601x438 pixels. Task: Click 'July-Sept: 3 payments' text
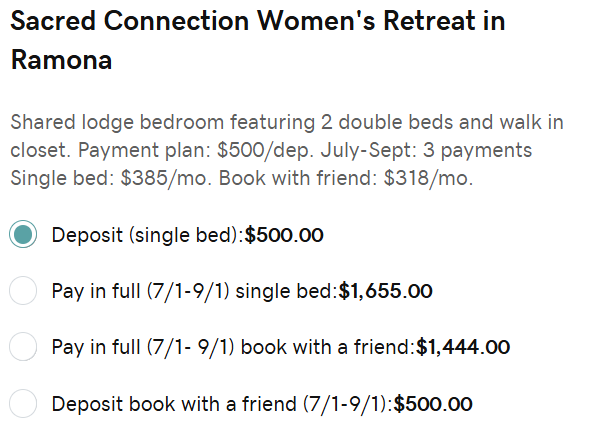426,151
